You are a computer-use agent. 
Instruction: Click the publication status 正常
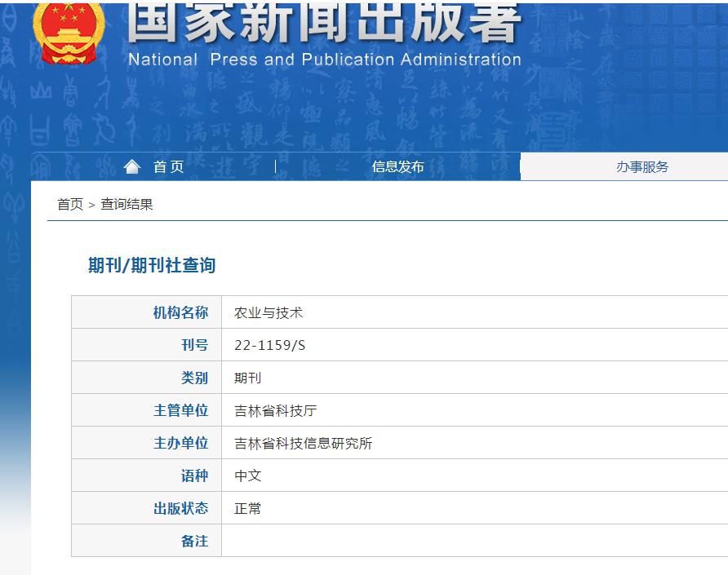pos(246,507)
